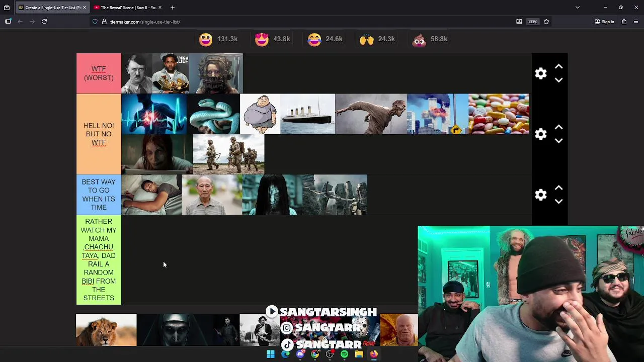Open settings gear for HELL NO! row
The height and width of the screenshot is (362, 644).
point(541,134)
